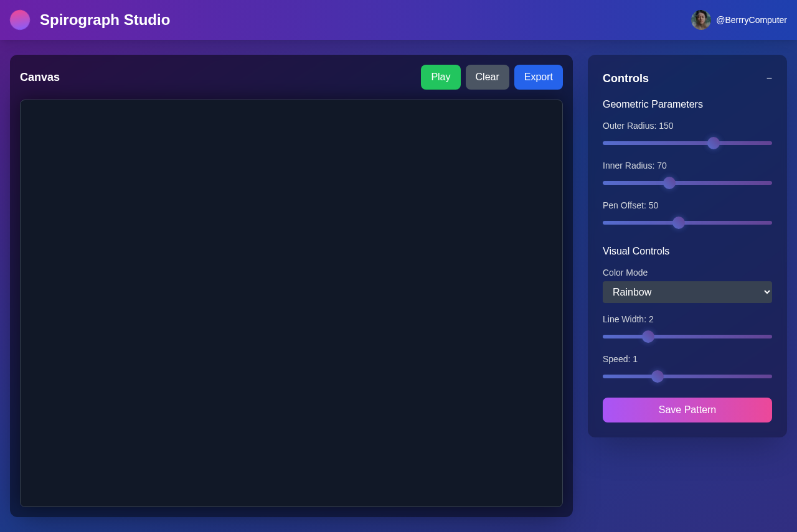Click the Spirograph Studio gradient logo icon
The image size is (797, 532).
coord(20,20)
